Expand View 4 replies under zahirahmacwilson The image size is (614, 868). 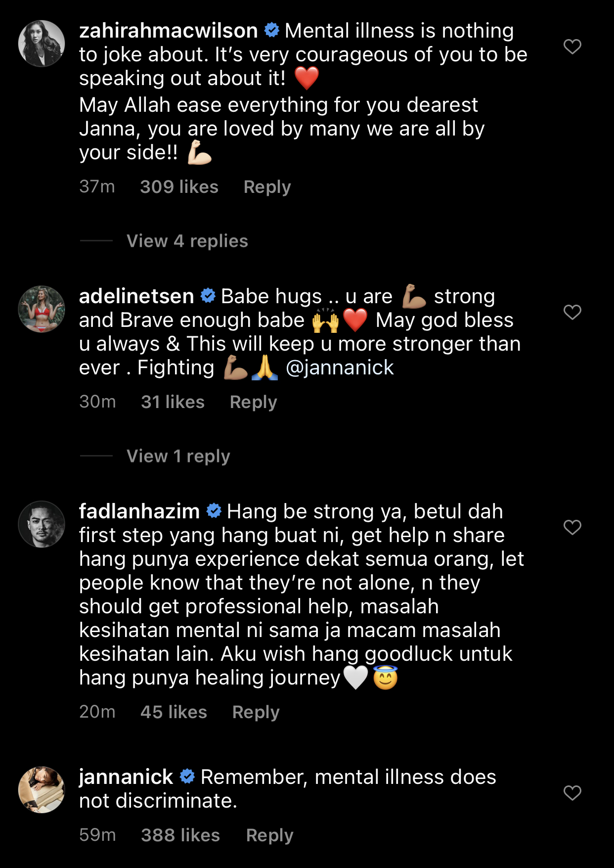click(187, 241)
